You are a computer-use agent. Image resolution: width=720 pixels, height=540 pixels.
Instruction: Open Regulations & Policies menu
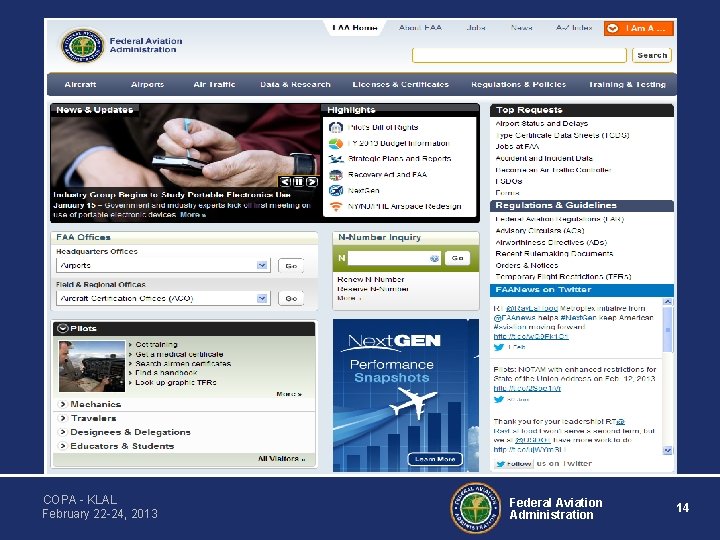pyautogui.click(x=518, y=84)
